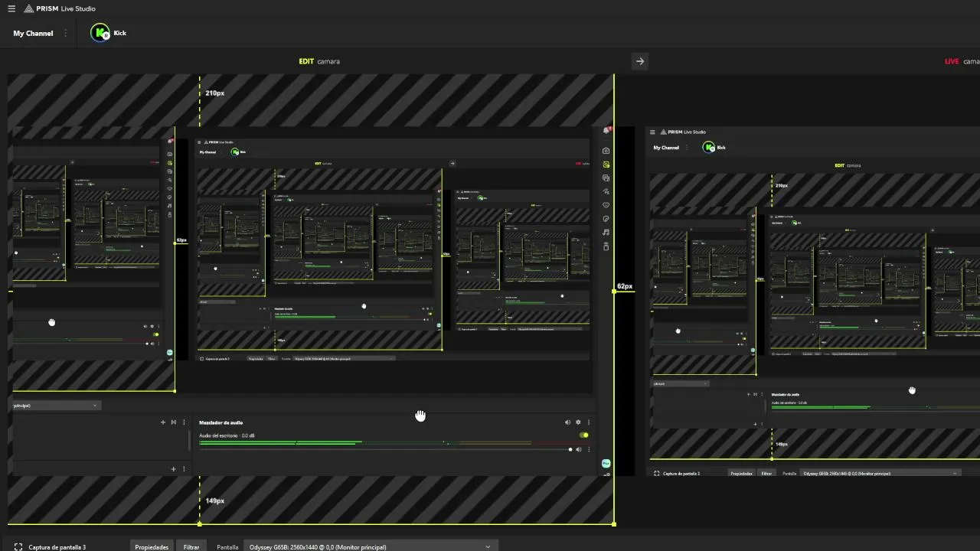
Task: Click the My Channel heading
Action: 33,33
